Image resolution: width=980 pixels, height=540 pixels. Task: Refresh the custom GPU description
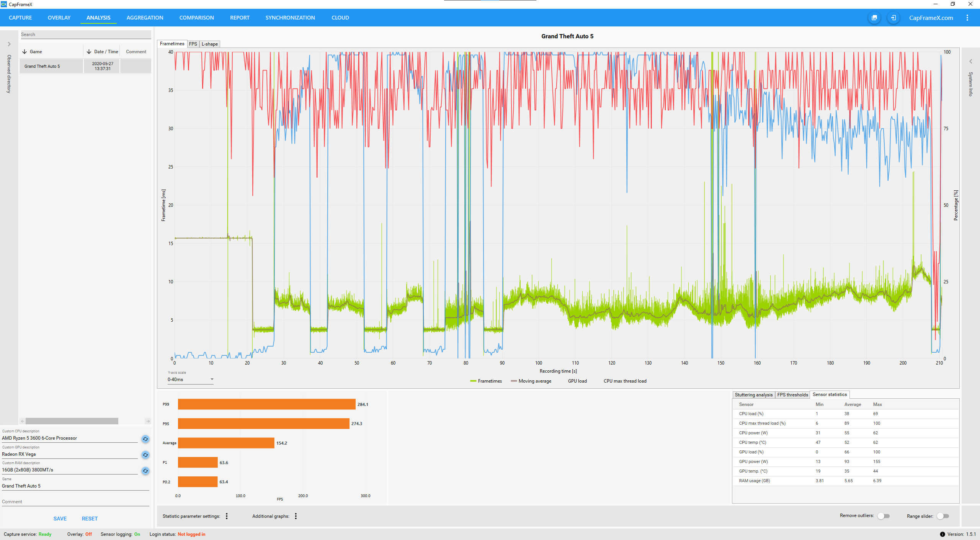tap(145, 455)
